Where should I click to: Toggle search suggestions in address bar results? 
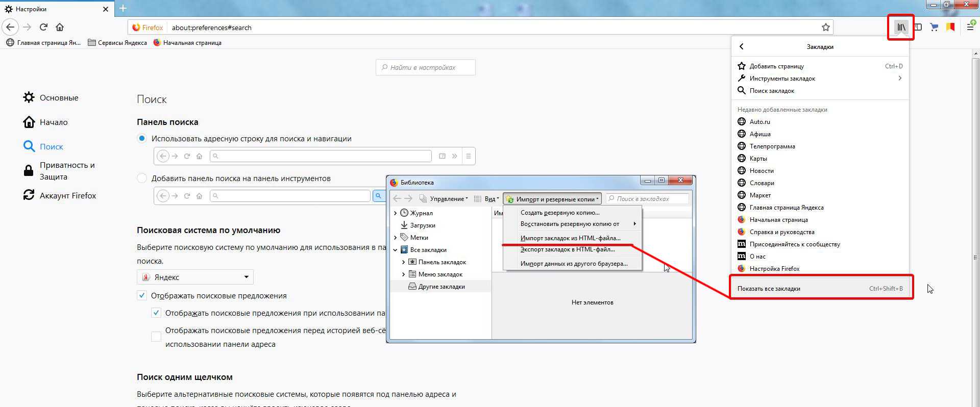156,313
